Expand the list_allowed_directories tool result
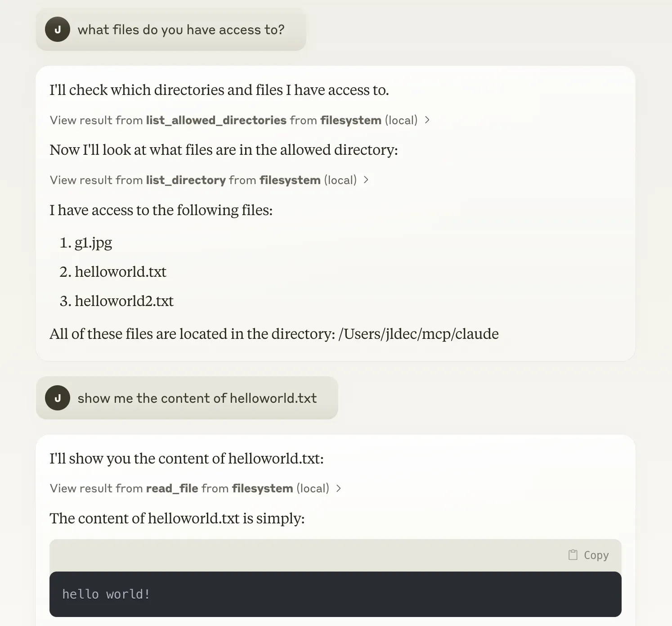The image size is (672, 626). pos(216,120)
